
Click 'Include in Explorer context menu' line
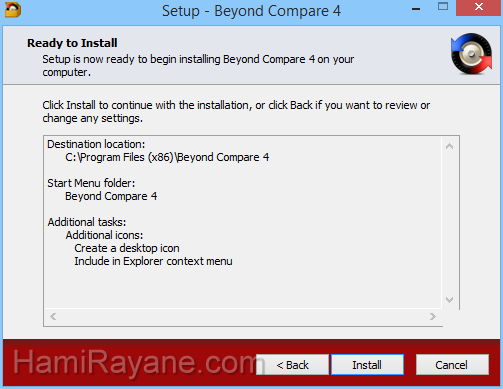pyautogui.click(x=153, y=261)
